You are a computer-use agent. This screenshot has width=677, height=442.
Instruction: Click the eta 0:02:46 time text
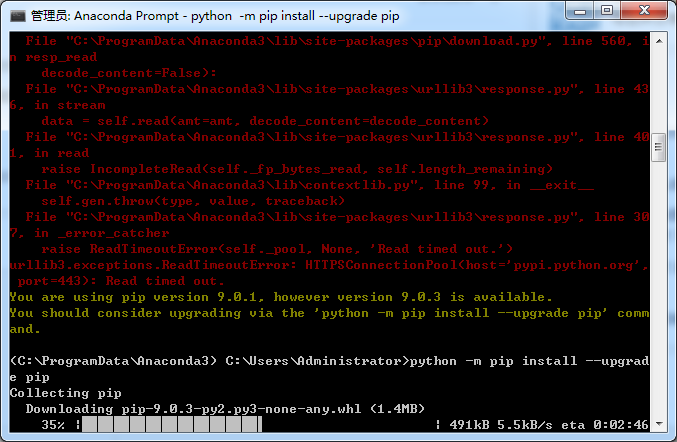click(604, 425)
